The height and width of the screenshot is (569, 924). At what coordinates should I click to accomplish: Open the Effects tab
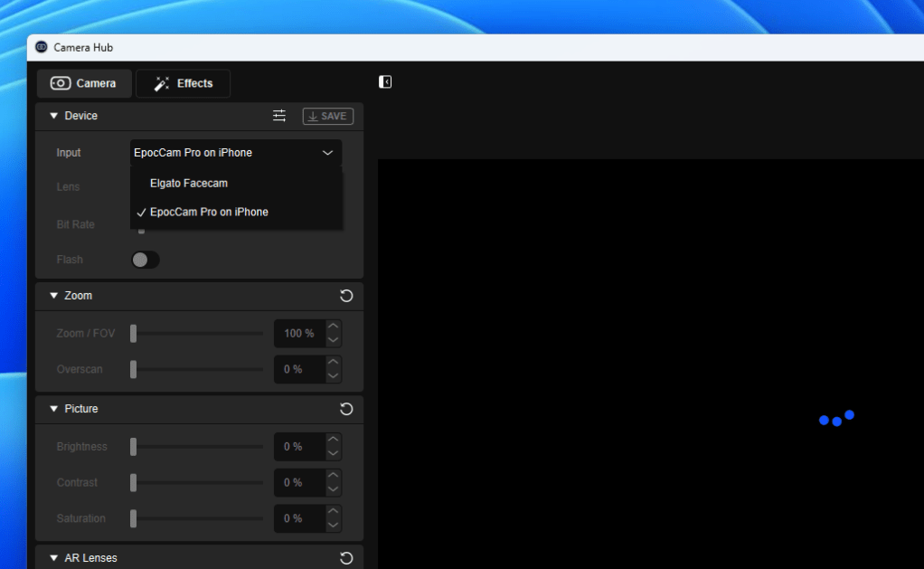(183, 83)
